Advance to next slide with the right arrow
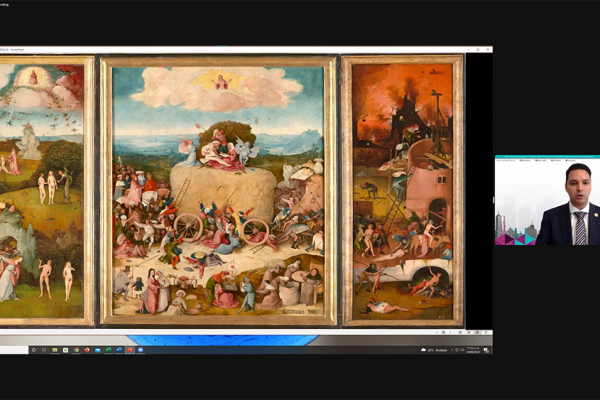The image size is (600, 400). [x=450, y=332]
